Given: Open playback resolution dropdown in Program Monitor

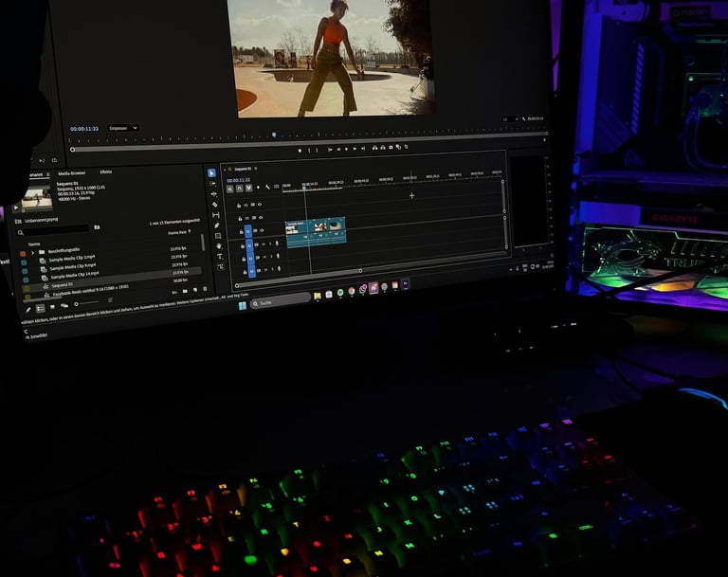Looking at the screenshot, I should pyautogui.click(x=510, y=119).
